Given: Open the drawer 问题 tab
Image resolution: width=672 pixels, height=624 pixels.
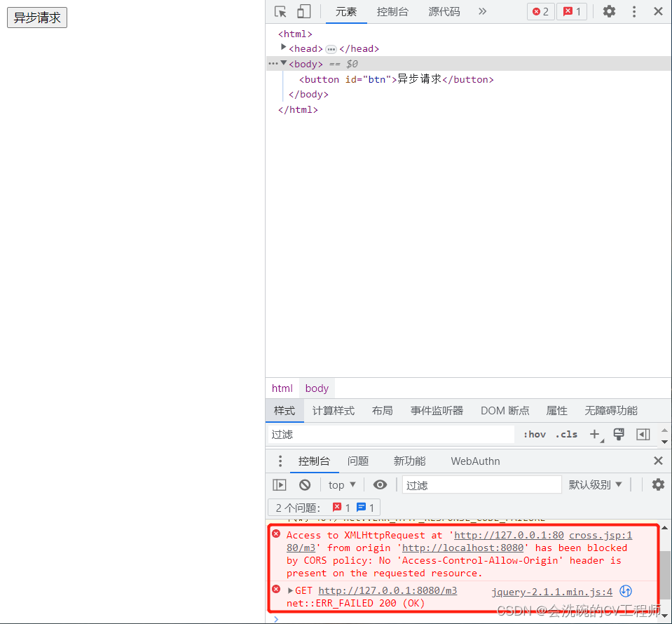Looking at the screenshot, I should [358, 461].
